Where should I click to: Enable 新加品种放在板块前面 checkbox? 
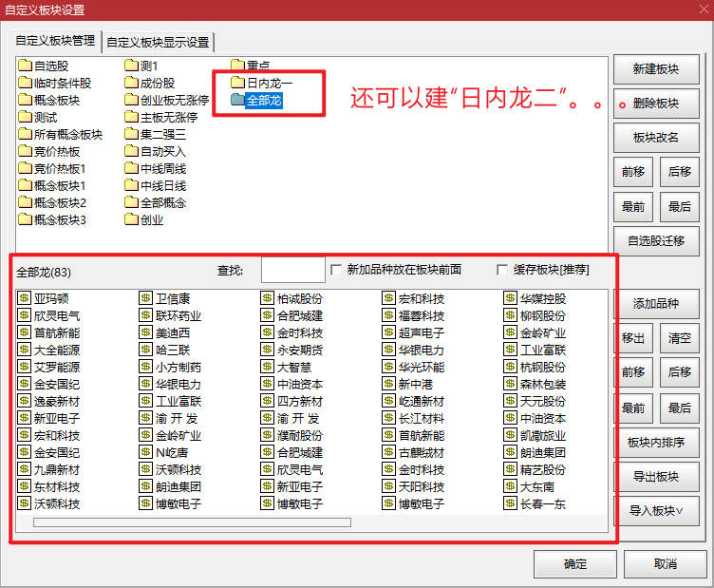pyautogui.click(x=336, y=270)
